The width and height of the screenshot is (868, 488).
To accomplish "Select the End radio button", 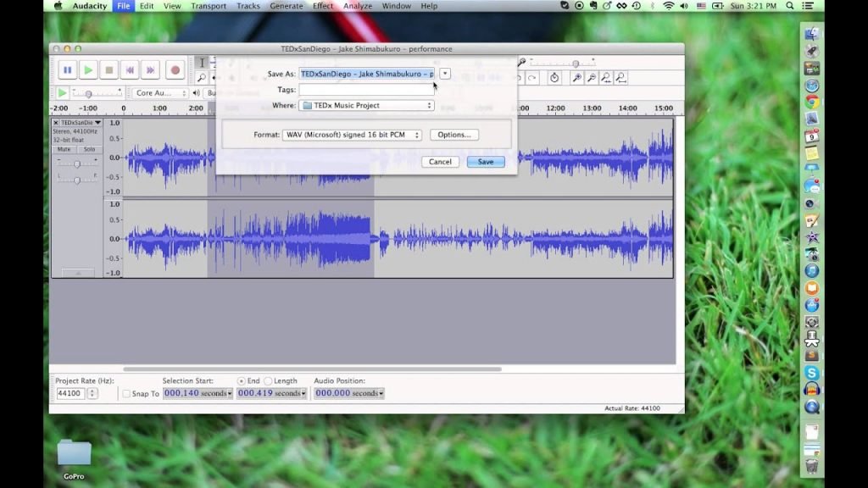I will point(241,380).
